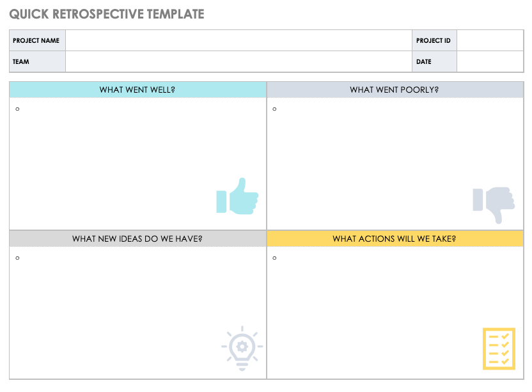The width and height of the screenshot is (532, 392).
Task: Click the bullet in What Went Poorly
Action: click(274, 109)
